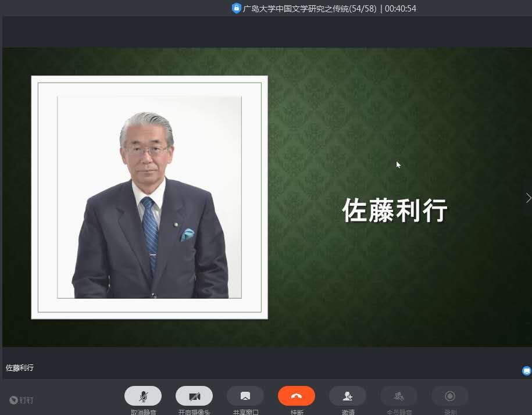Click the portrait photo on the slide

[x=149, y=198]
